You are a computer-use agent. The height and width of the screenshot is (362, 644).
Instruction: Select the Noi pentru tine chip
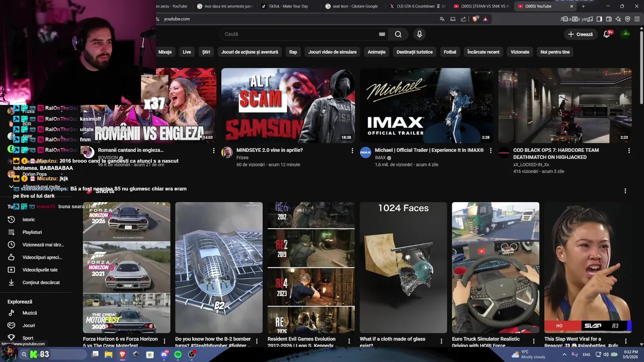pos(555,52)
